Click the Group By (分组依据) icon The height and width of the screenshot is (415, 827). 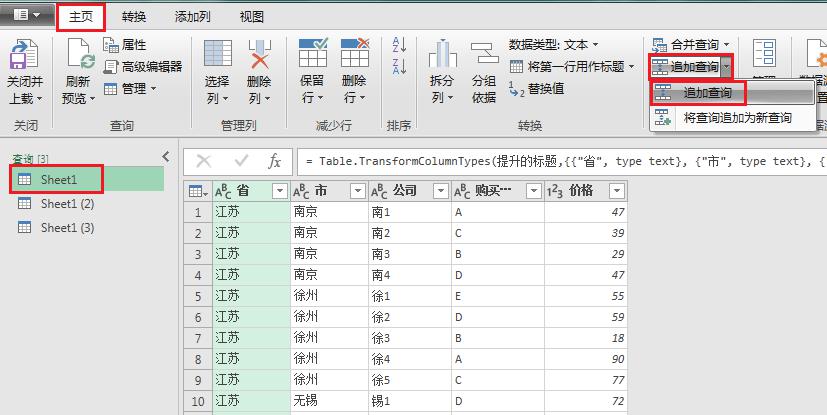pyautogui.click(x=484, y=54)
